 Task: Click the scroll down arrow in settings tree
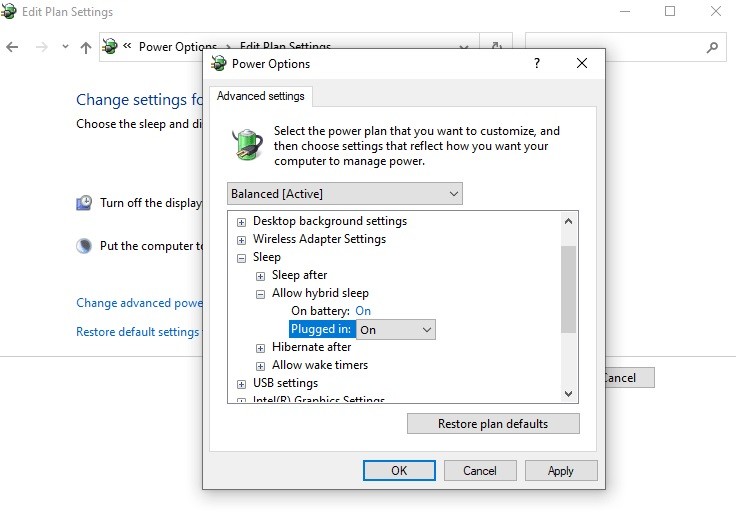pyautogui.click(x=568, y=393)
